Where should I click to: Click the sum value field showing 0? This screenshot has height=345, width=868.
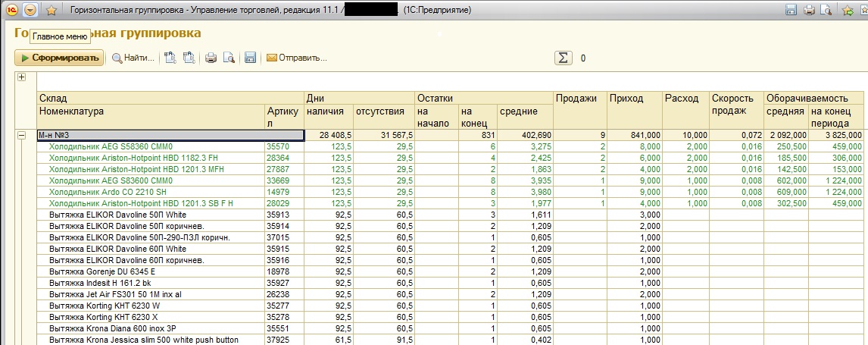(x=583, y=58)
